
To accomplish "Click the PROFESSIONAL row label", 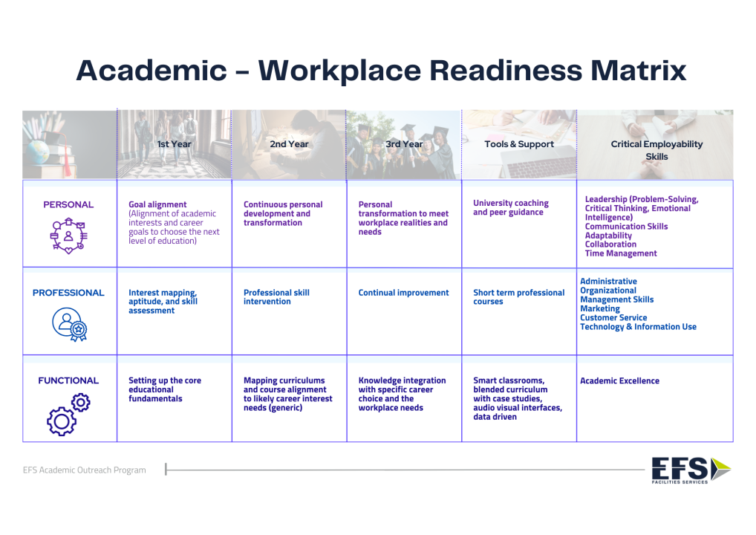I will tap(68, 293).
